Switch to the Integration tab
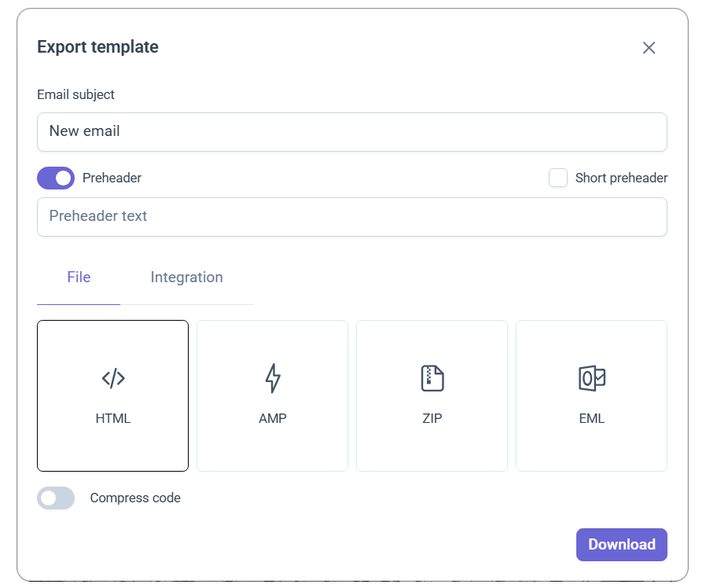 [x=186, y=277]
